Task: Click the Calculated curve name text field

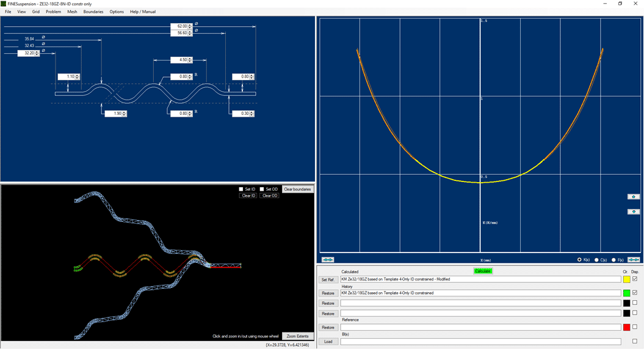Action: coord(480,279)
